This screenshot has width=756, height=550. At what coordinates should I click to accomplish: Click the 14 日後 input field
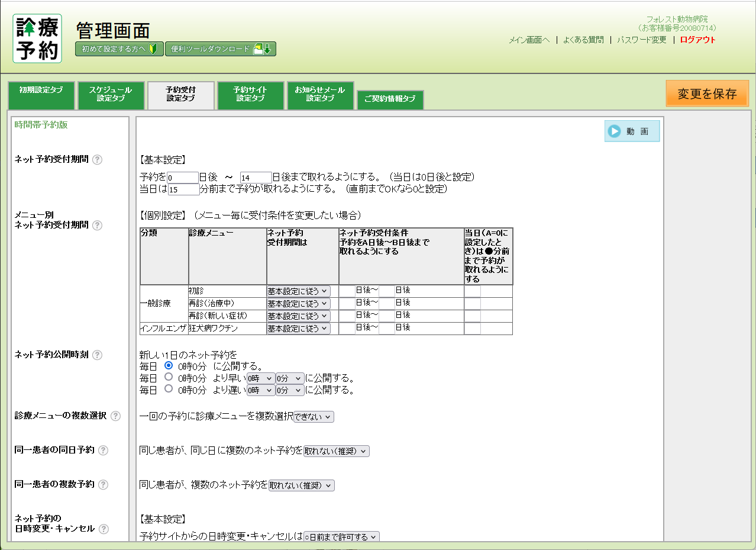click(256, 176)
